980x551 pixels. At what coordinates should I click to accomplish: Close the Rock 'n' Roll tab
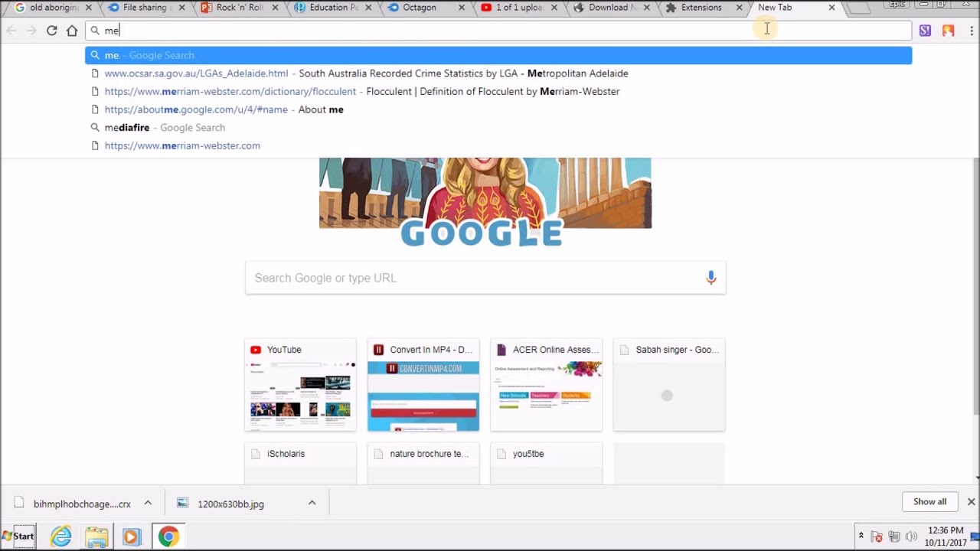point(275,8)
